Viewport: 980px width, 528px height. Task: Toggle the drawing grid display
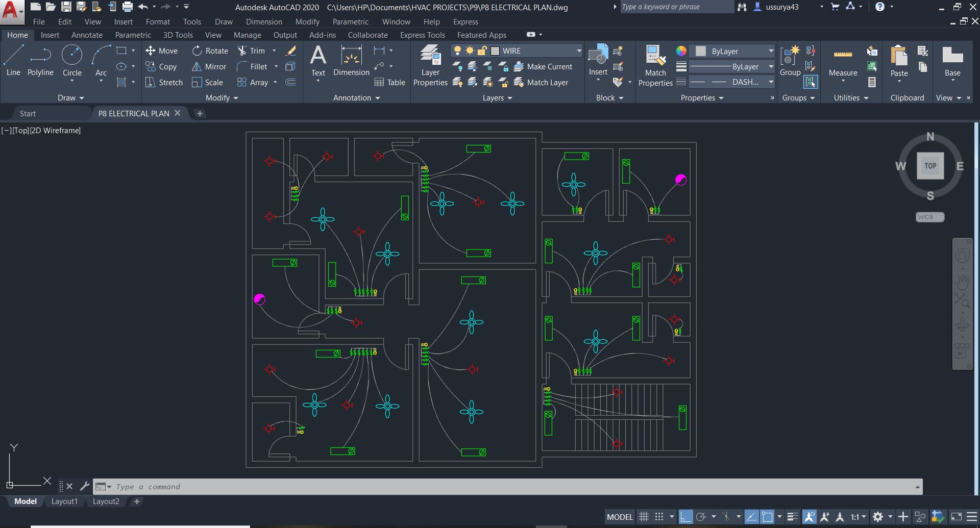coord(644,517)
